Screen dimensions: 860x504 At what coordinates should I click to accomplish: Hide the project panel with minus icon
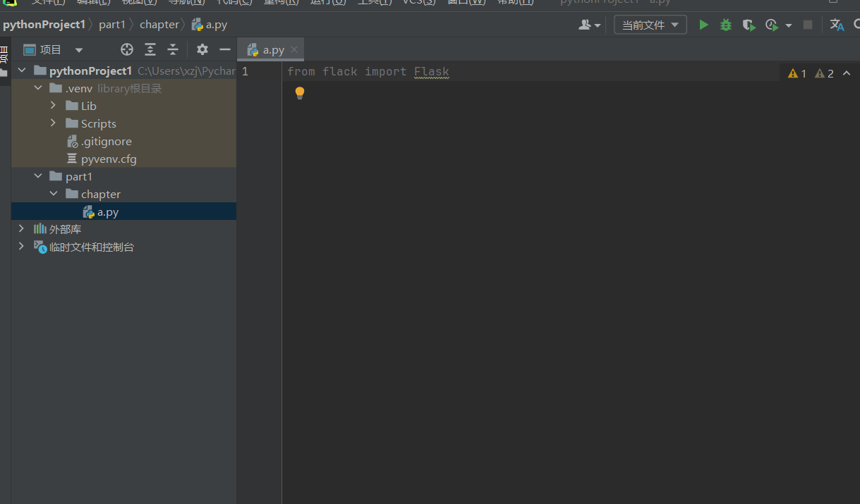tap(225, 49)
